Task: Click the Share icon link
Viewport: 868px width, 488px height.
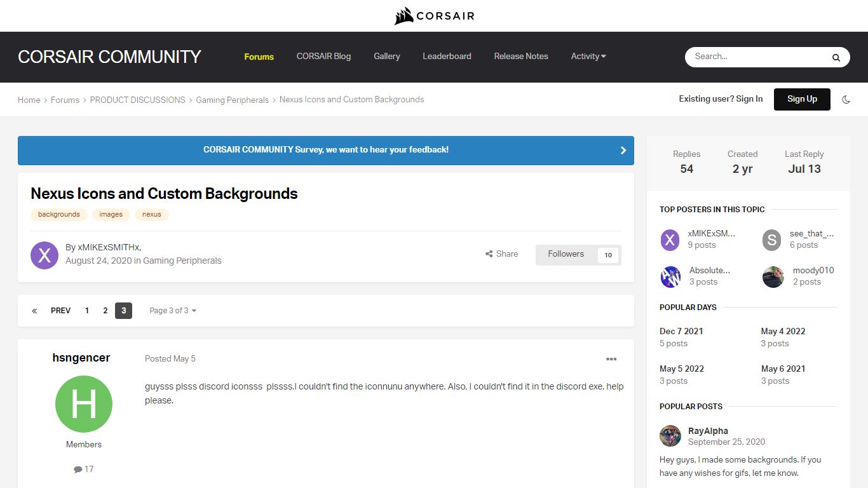Action: point(501,254)
